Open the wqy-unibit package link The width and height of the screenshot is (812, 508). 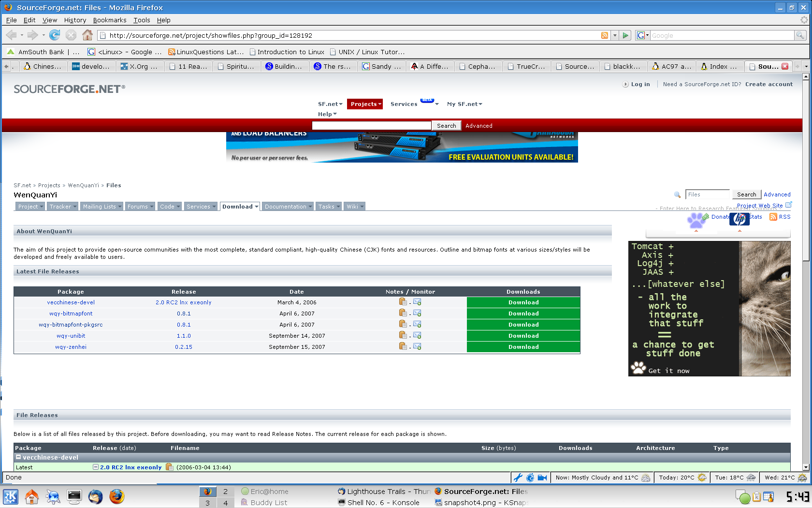pos(71,336)
